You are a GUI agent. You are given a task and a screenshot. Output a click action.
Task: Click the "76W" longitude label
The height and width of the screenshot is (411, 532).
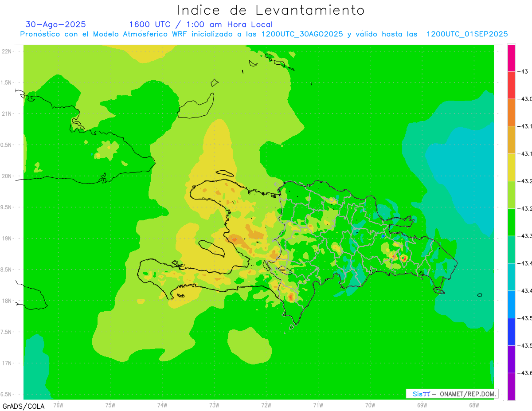pos(58,405)
